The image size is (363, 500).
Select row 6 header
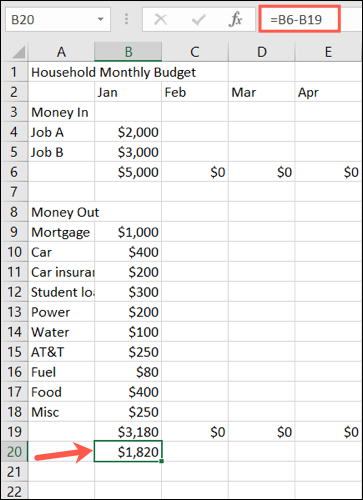tap(14, 172)
